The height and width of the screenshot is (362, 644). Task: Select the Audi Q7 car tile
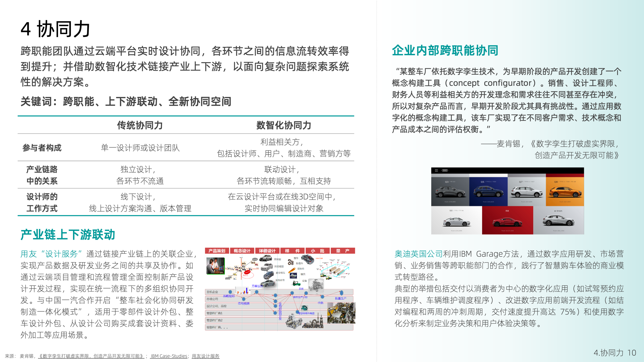pos(527,191)
